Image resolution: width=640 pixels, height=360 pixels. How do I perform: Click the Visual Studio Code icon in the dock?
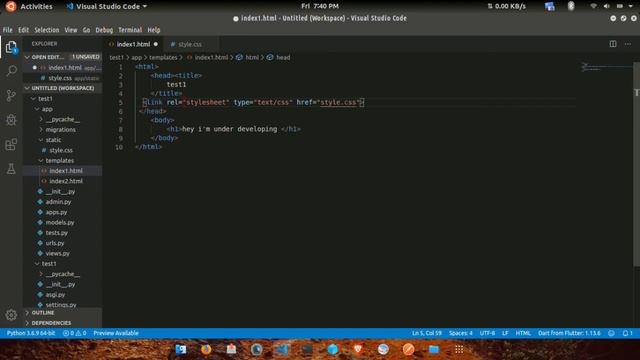(282, 349)
